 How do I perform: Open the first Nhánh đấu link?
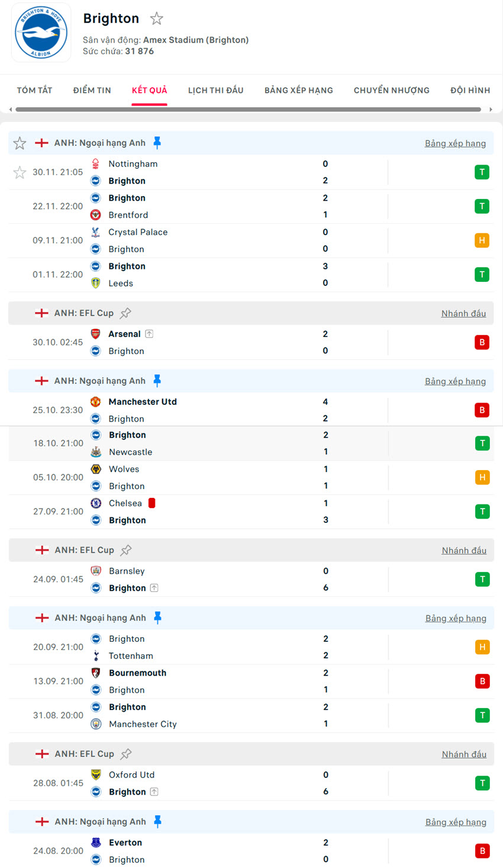(463, 314)
